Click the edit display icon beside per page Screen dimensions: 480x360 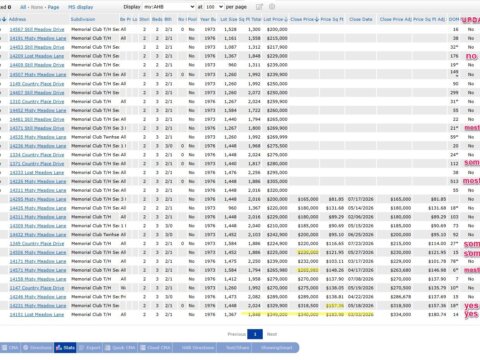[259, 7]
